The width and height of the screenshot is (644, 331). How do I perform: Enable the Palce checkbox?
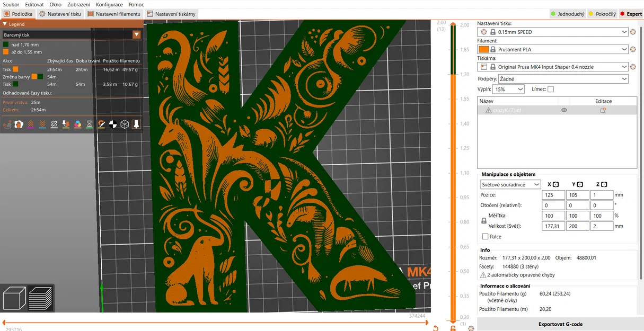pyautogui.click(x=486, y=236)
